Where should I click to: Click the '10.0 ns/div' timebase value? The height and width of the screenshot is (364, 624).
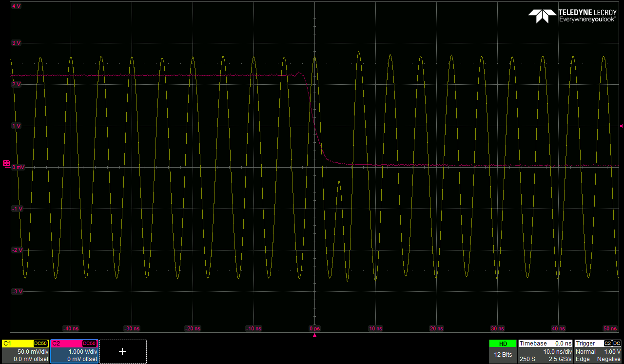coord(558,352)
